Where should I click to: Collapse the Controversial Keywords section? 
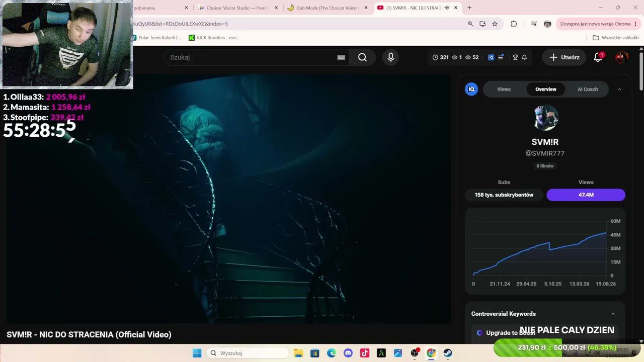(613, 314)
